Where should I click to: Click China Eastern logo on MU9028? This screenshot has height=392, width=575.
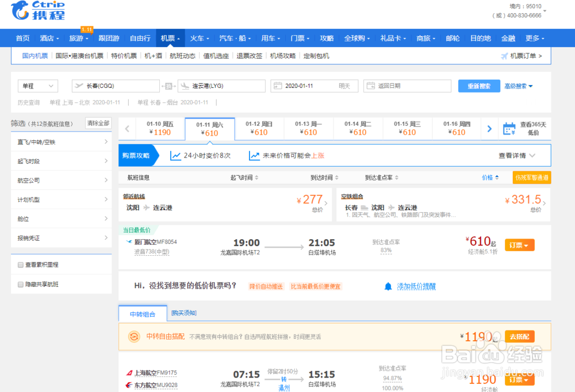pyautogui.click(x=129, y=386)
